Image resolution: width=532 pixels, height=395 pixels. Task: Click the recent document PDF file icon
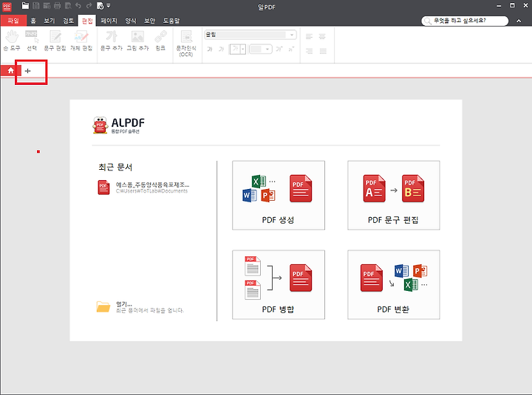point(104,188)
